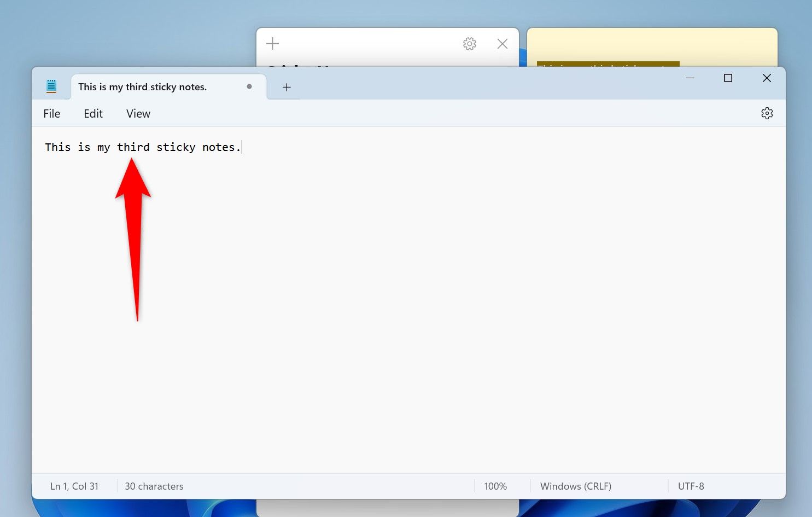Select the 'This is my third sticky notes.' tab
The image size is (812, 517).
[x=168, y=87]
